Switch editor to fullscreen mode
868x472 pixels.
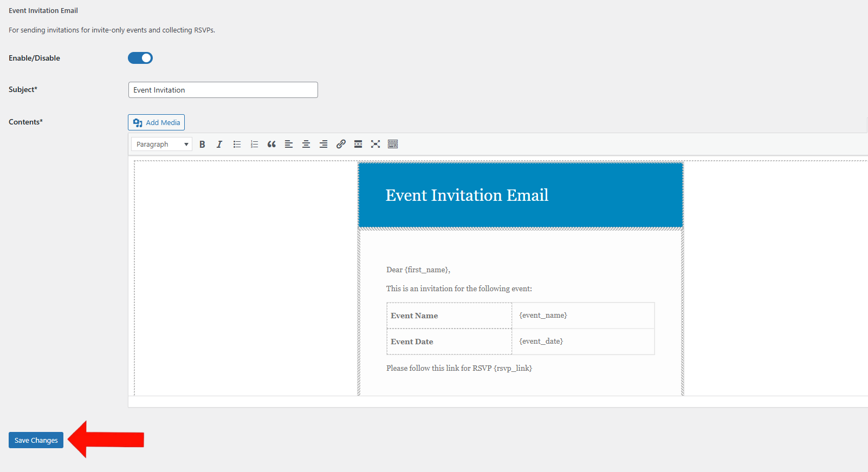375,144
